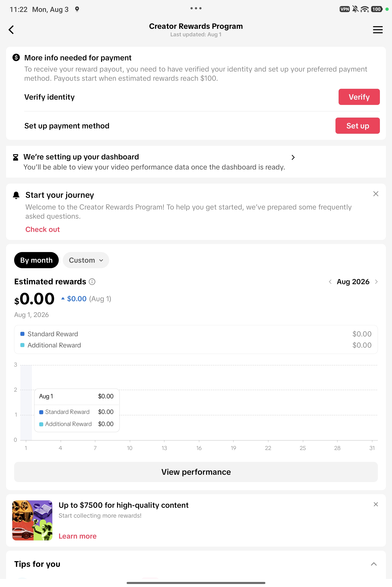Dismiss the Start your journey card
392x587 pixels.
(375, 194)
